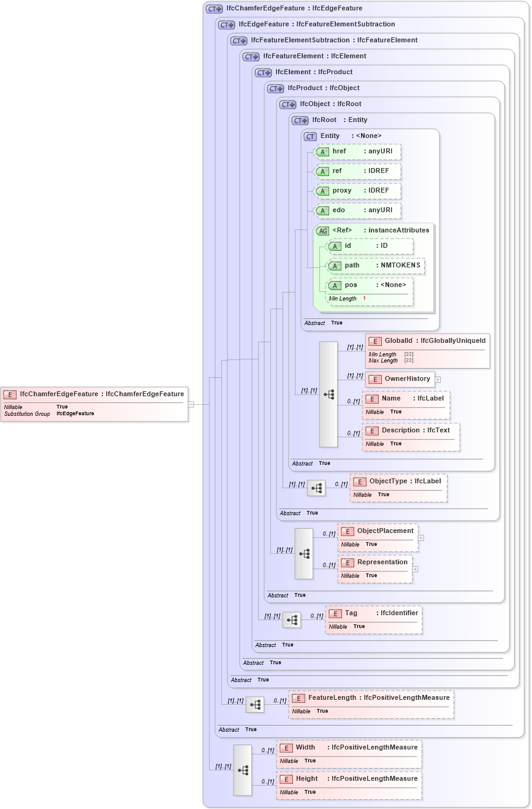The height and width of the screenshot is (809, 532).
Task: Select the sequence compositor icon next to Tag
Action: coord(292,619)
